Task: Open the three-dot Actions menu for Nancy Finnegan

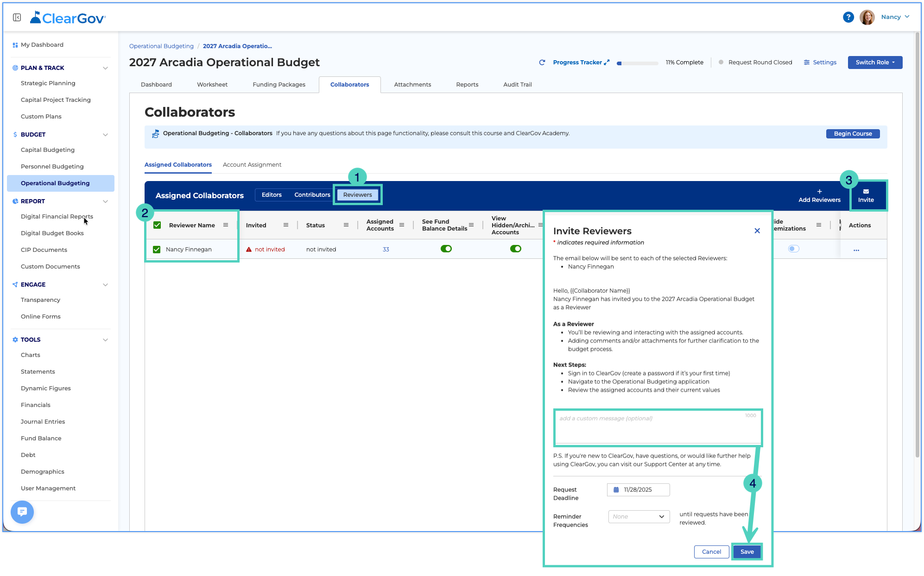Action: pyautogui.click(x=856, y=250)
